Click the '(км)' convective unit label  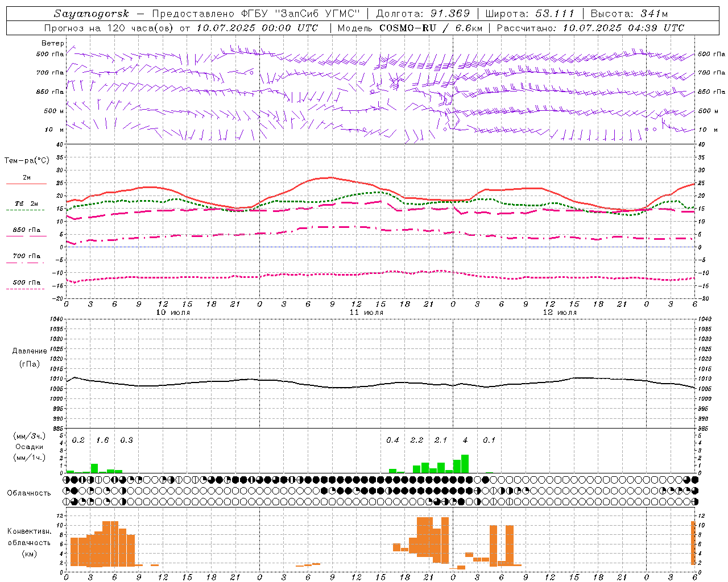tap(30, 554)
